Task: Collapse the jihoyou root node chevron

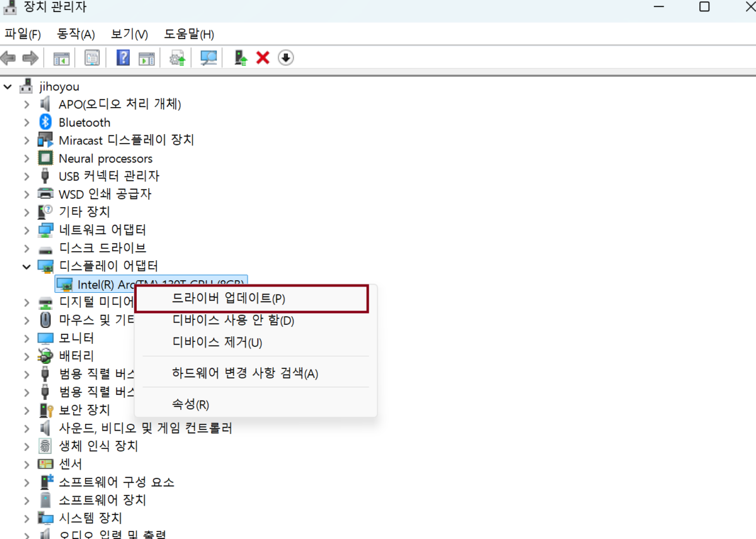Action: tap(8, 87)
